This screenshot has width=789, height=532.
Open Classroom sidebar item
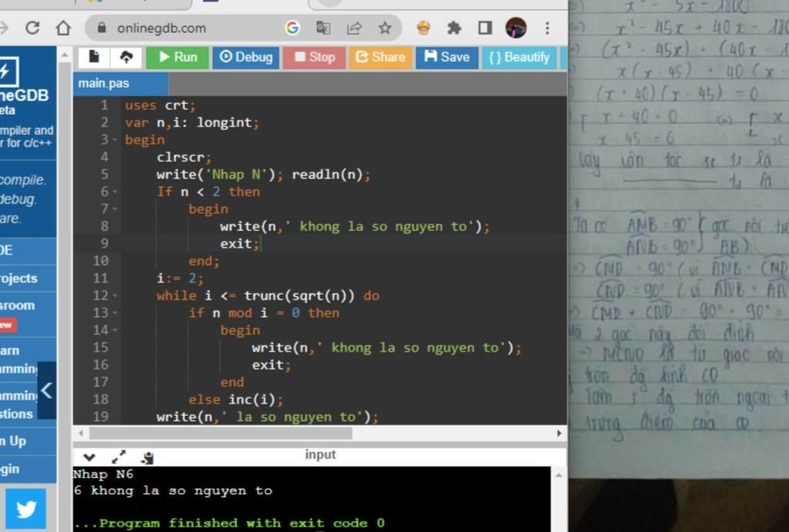pos(29,314)
